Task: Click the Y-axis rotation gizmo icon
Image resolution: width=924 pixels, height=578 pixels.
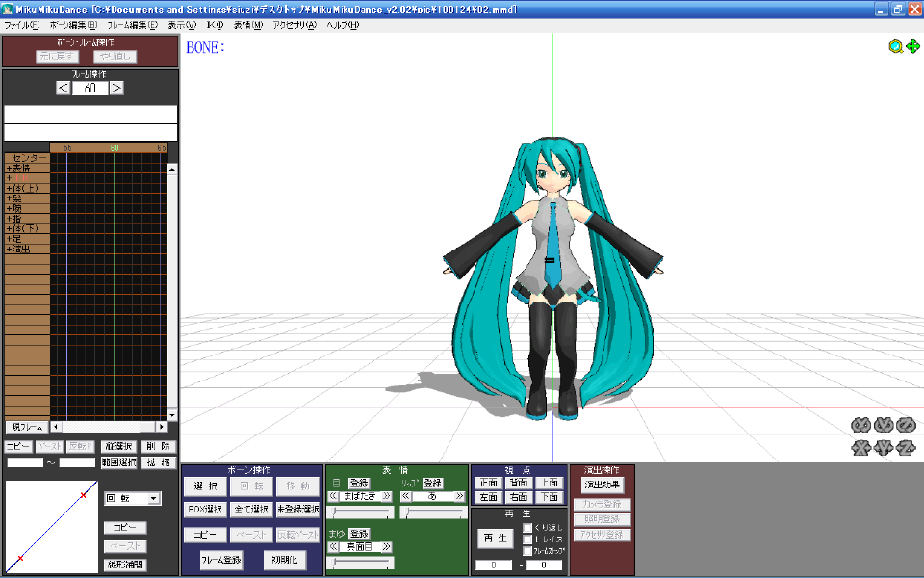Action: point(884,425)
